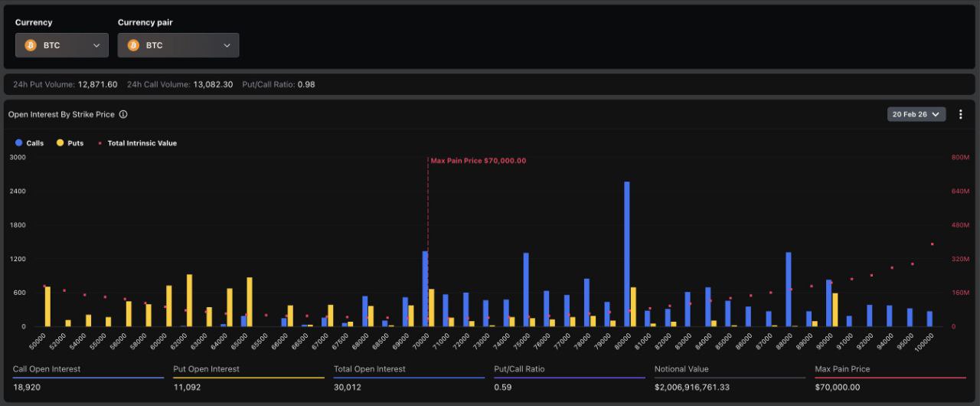Toggle the Puts series in the legend
This screenshot has height=406, width=980.
click(70, 143)
